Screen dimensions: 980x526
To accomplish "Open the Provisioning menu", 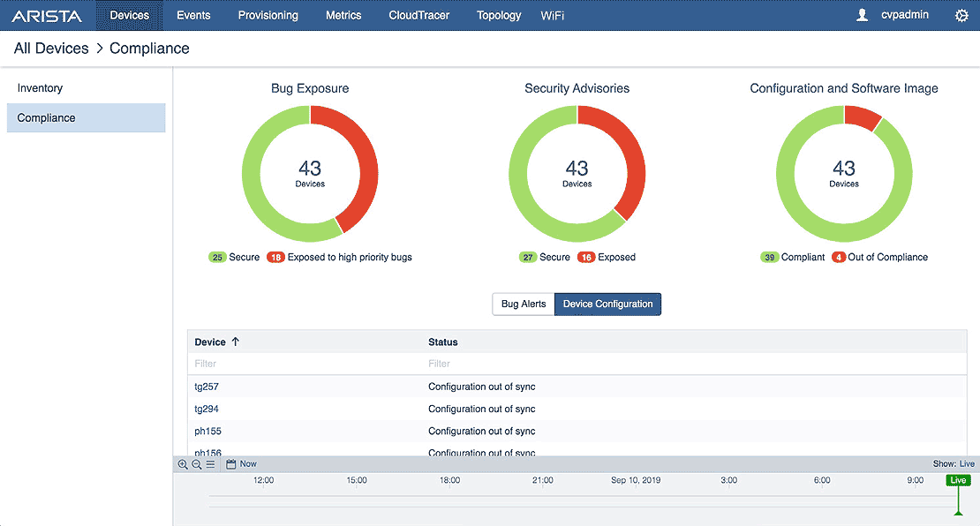I will tap(268, 15).
